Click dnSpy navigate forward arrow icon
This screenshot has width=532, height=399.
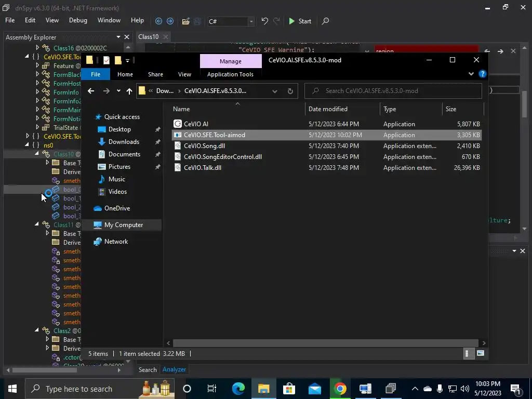pos(170,21)
